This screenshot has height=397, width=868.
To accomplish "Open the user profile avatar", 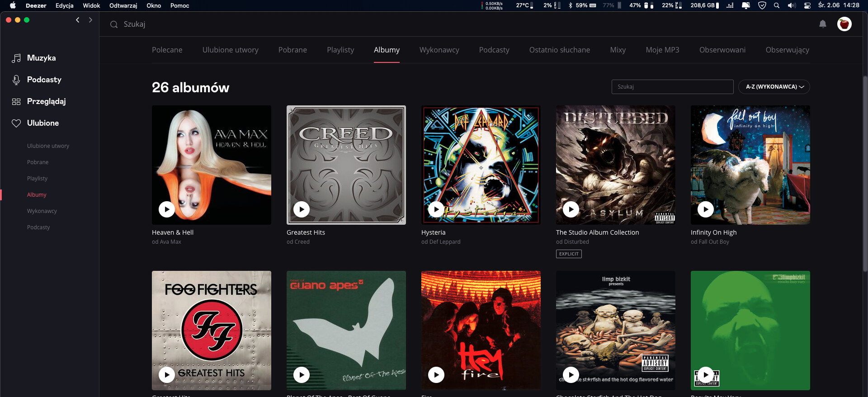I will coord(844,24).
